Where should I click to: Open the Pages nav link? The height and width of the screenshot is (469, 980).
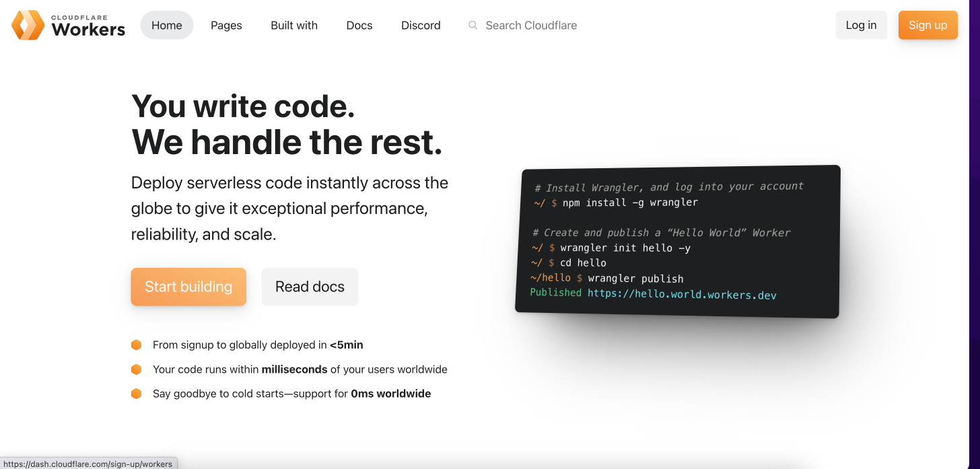click(x=226, y=25)
